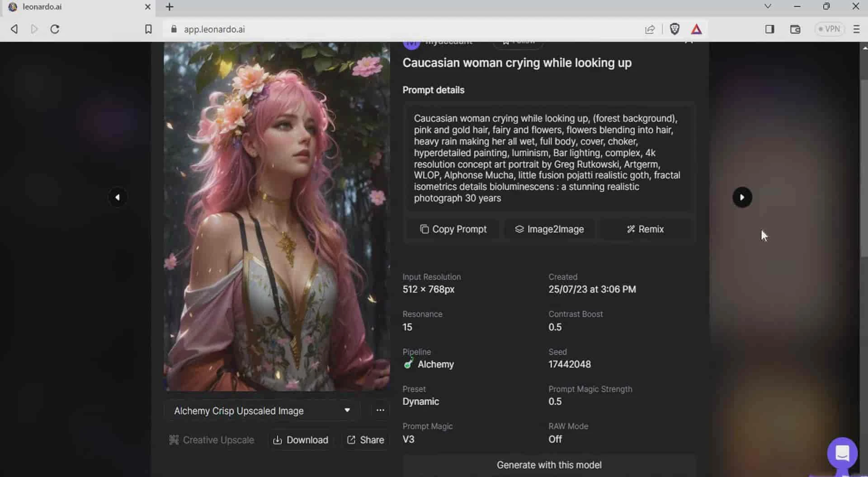Open the purple chat support bubble
The height and width of the screenshot is (477, 868).
842,453
